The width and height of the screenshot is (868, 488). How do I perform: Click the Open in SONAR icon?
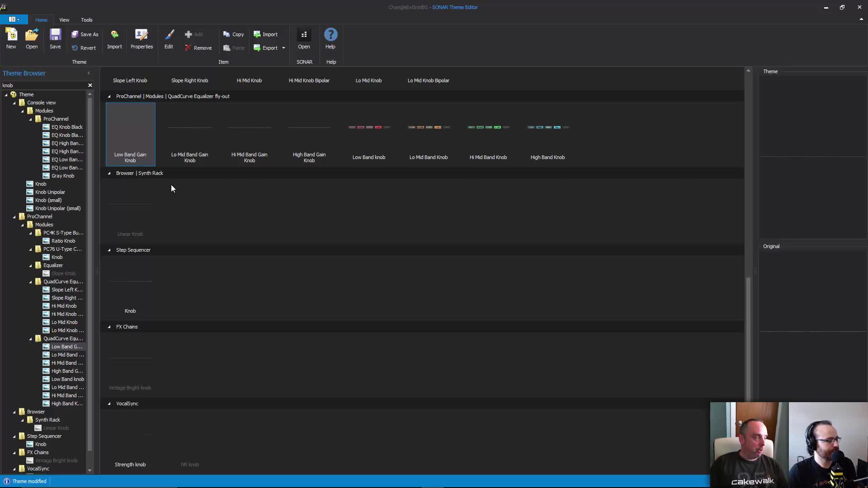coord(304,35)
